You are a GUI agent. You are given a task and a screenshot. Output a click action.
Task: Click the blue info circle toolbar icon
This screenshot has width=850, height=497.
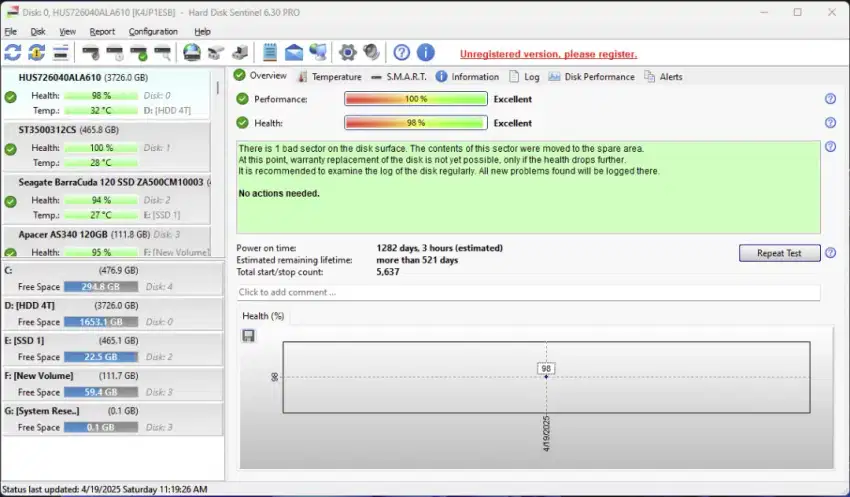pos(426,53)
